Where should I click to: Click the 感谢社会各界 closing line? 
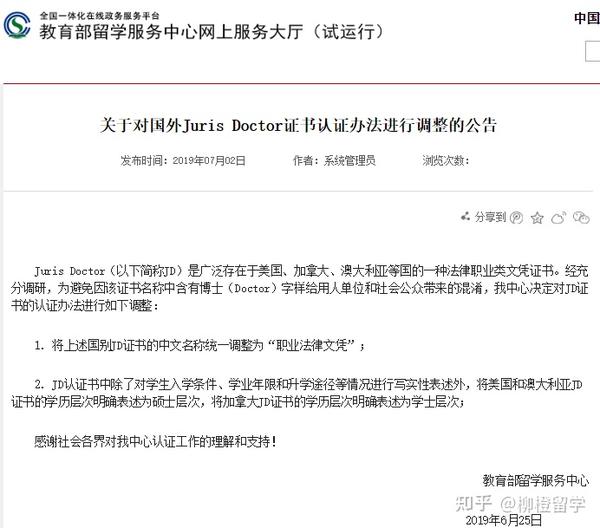(155, 442)
